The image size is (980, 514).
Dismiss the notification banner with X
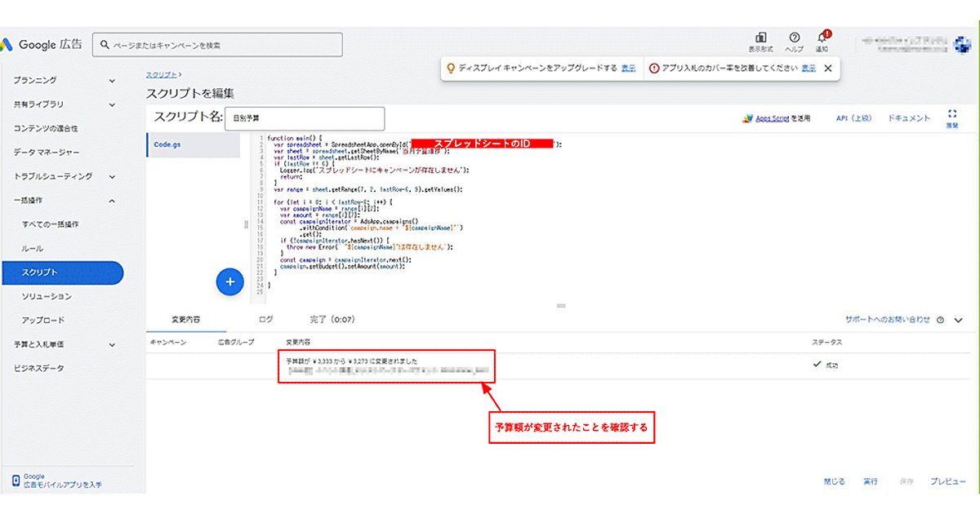[x=828, y=69]
